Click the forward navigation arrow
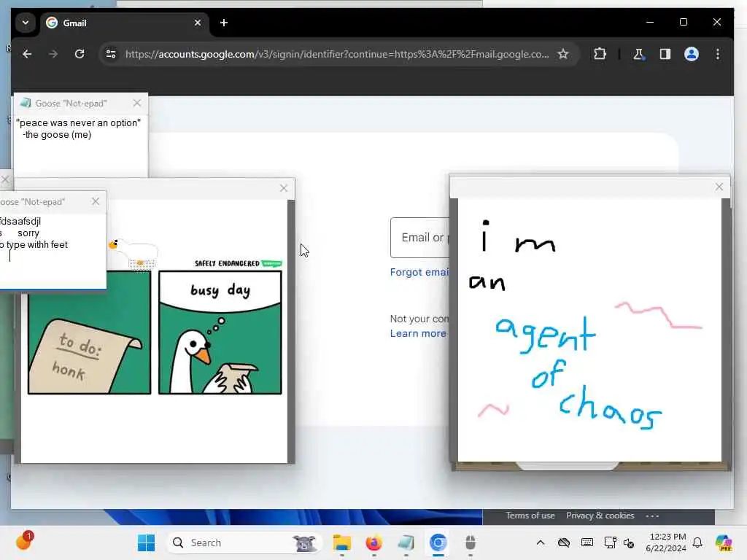The width and height of the screenshot is (747, 560). (x=53, y=54)
